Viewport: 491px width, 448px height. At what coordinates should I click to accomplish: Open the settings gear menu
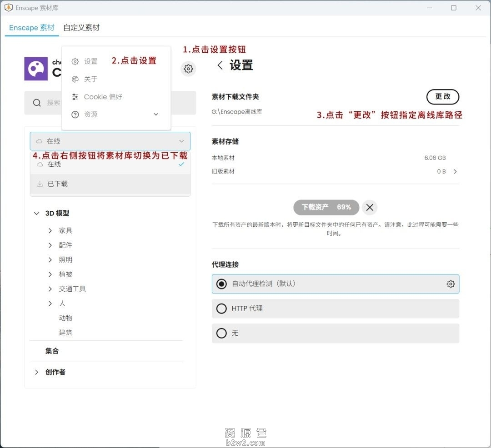click(188, 69)
